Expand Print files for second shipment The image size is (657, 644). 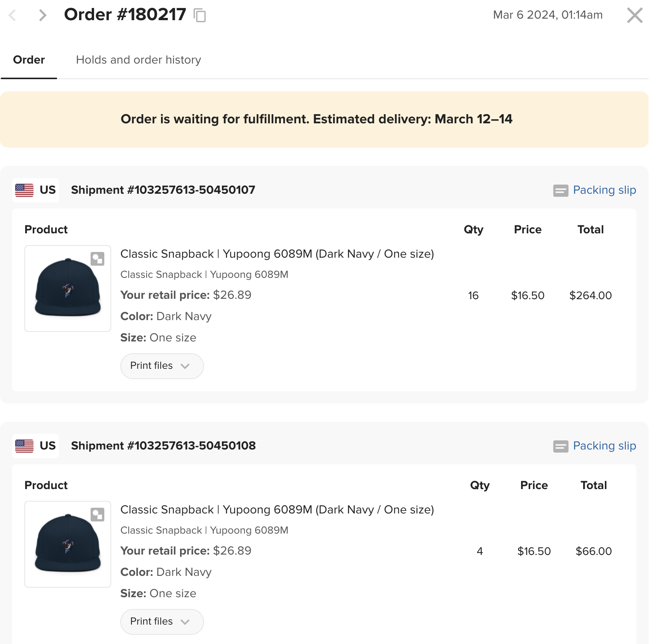pos(162,622)
